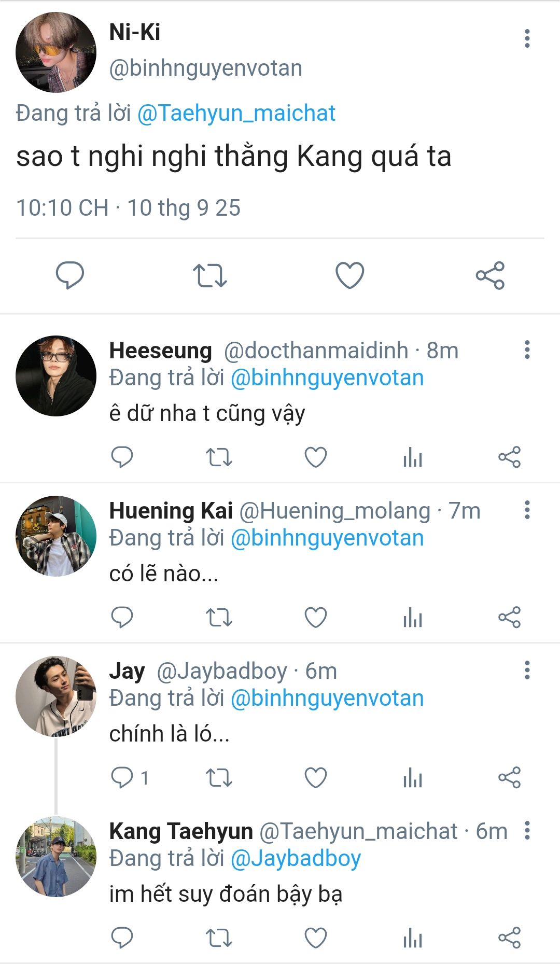The image size is (560, 964).
Task: Share Ni-Ki's main tweet
Action: (490, 275)
